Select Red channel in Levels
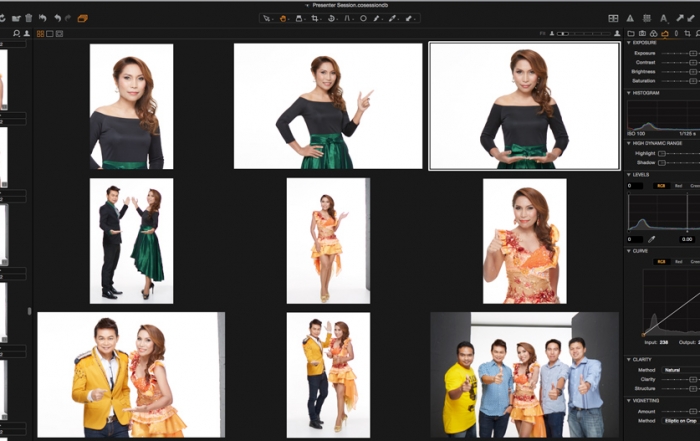 678,186
